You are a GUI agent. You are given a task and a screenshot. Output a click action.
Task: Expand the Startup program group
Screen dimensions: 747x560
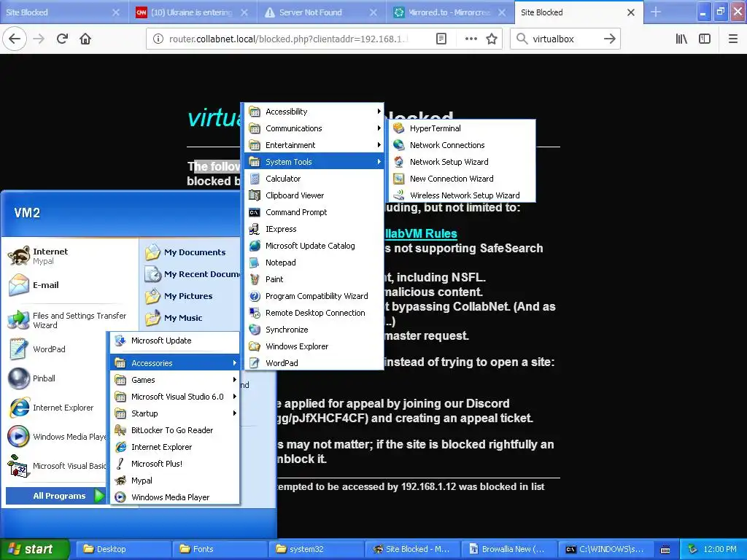pos(175,413)
